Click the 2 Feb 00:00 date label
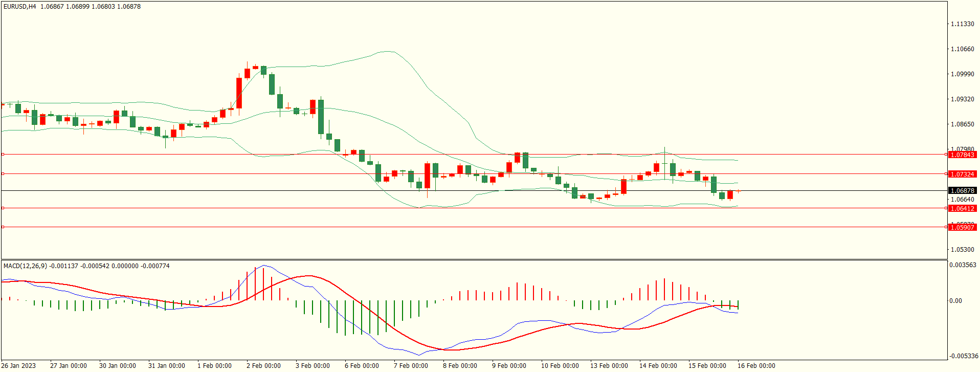 pos(263,365)
